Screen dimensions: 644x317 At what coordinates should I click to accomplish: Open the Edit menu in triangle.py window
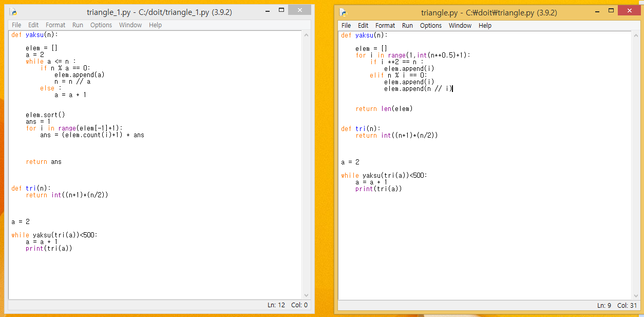pos(363,25)
